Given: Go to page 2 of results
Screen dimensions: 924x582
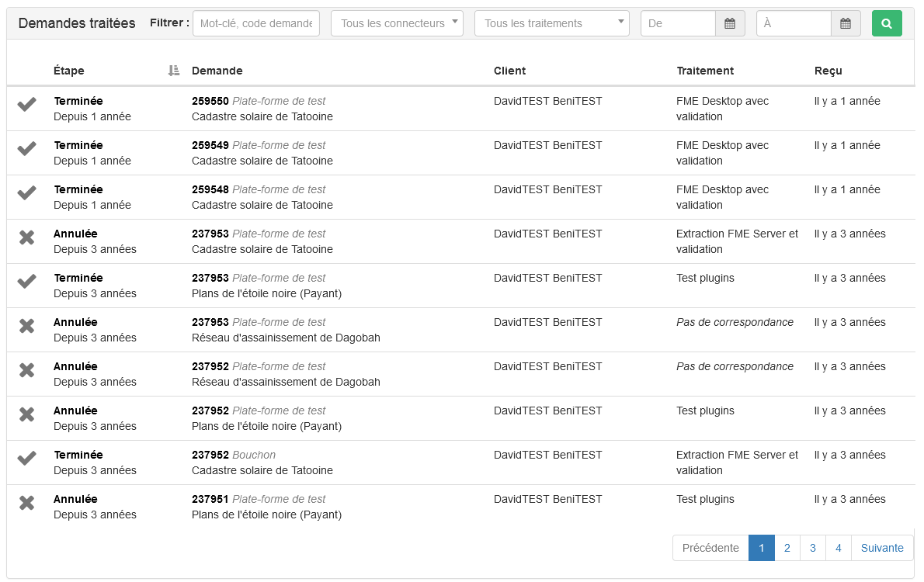Looking at the screenshot, I should pyautogui.click(x=787, y=548).
